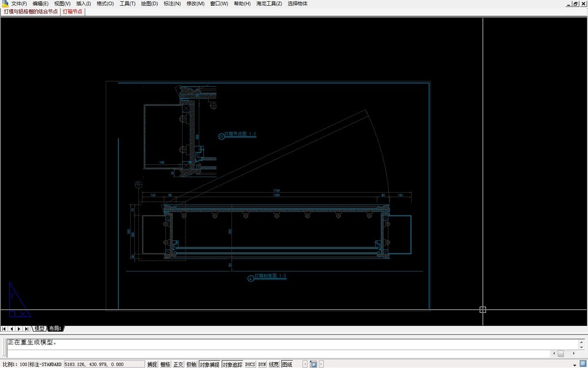Select the 模型 layout tab

(x=39, y=328)
